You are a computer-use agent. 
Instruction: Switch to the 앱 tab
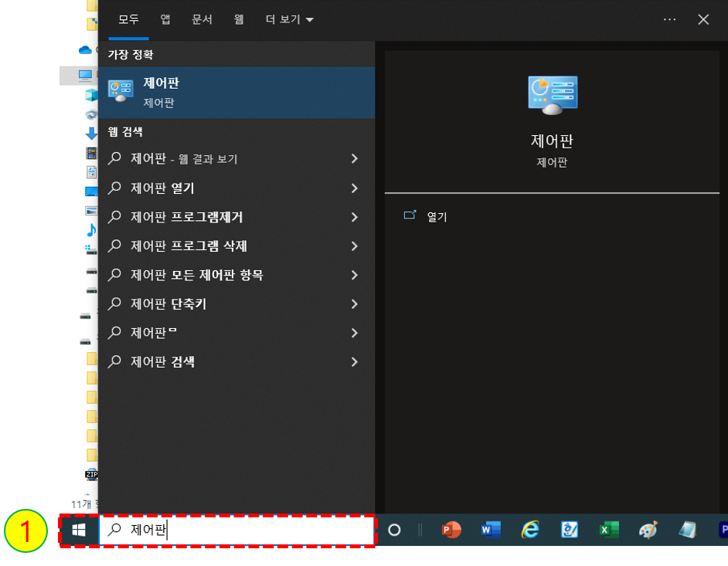coord(164,20)
